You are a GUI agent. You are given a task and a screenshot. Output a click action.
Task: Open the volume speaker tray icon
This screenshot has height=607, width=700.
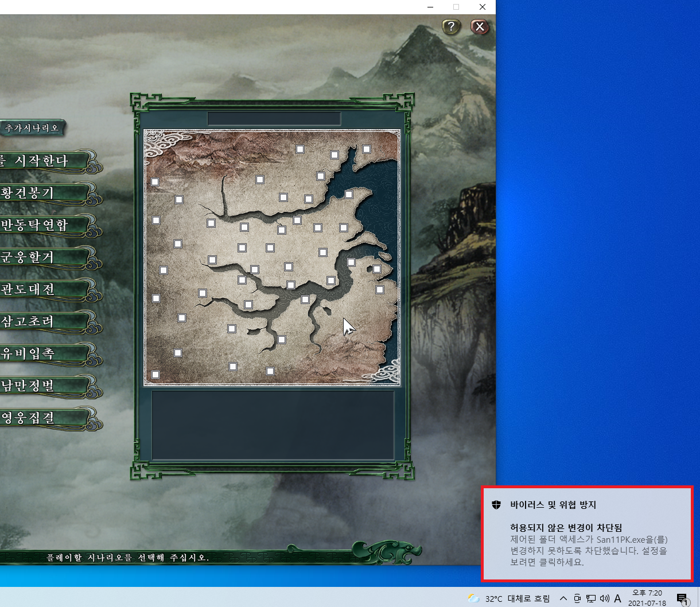604,598
